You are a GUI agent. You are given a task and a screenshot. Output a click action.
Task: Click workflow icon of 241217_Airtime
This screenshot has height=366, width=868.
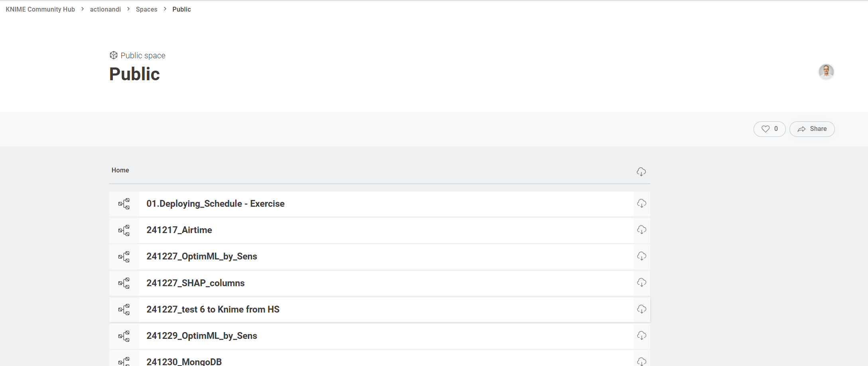pyautogui.click(x=124, y=230)
